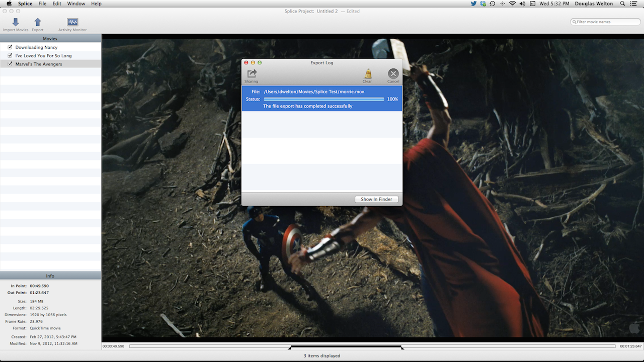Clear the Export Log with broom icon
The image size is (644, 362).
(368, 73)
